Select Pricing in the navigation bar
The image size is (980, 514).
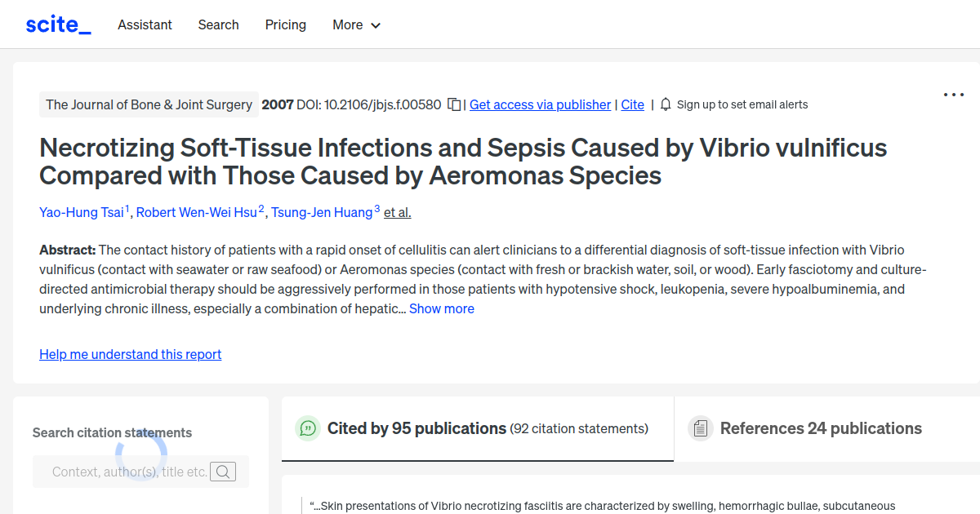(x=285, y=25)
